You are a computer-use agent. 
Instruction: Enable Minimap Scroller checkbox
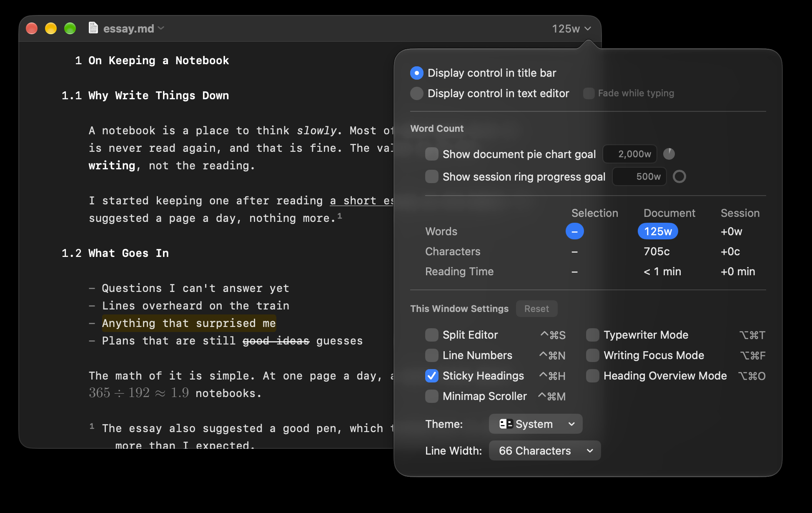pos(432,396)
